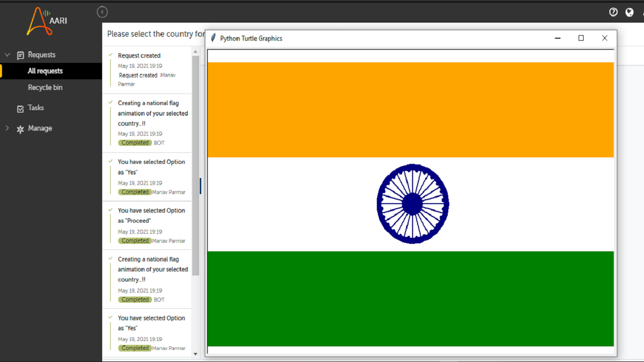Screen dimensions: 644x362
Task: Minimize the Python Turtle Graphics window
Action: point(557,38)
